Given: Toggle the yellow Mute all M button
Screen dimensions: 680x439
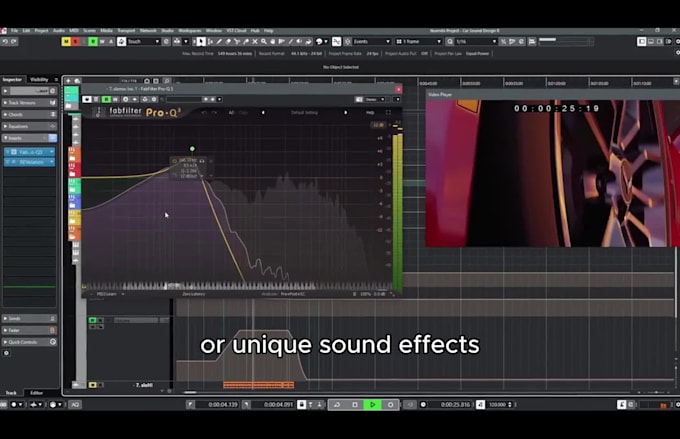Looking at the screenshot, I should [66, 42].
